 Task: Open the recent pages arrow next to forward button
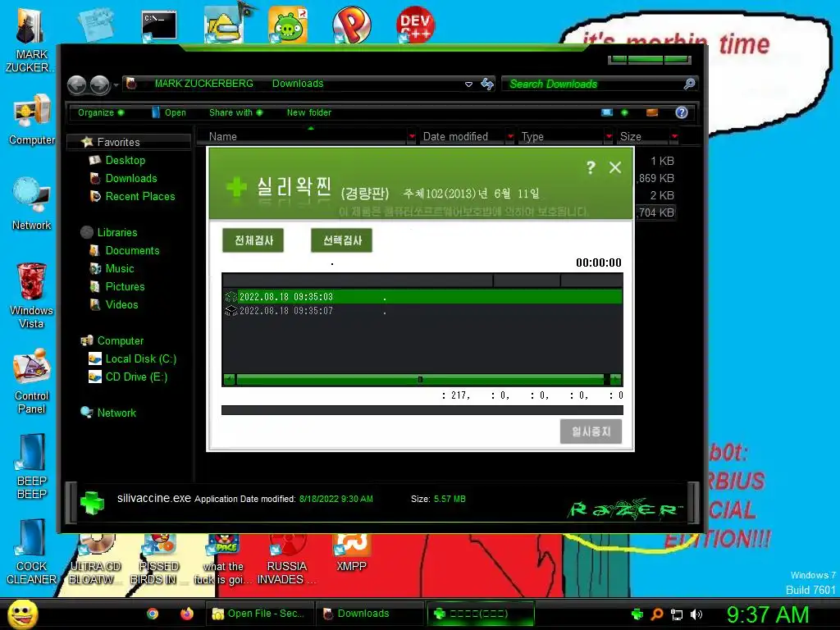116,85
